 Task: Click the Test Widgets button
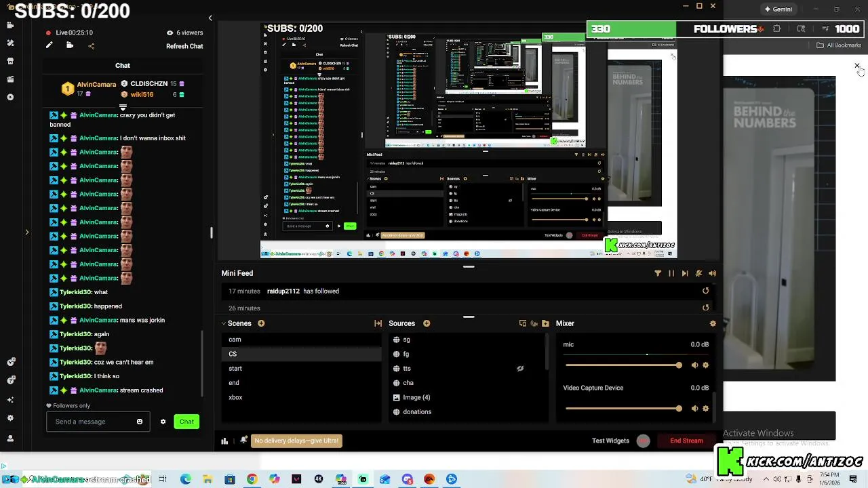click(x=610, y=441)
